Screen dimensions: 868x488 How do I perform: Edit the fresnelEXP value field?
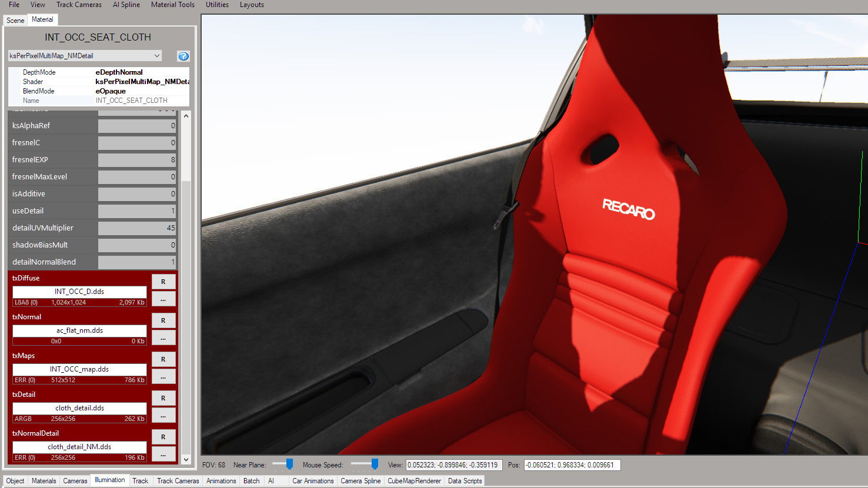click(x=137, y=160)
